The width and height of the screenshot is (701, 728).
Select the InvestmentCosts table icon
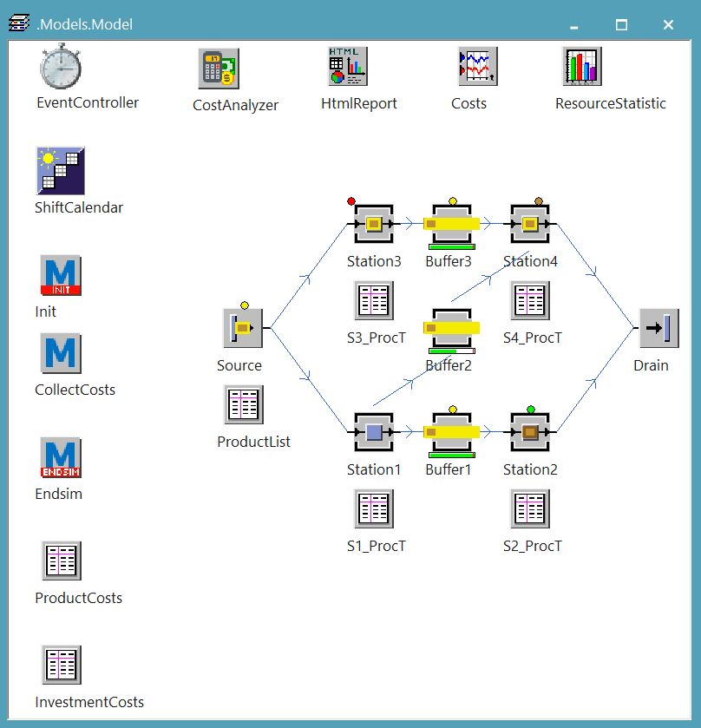tap(62, 665)
